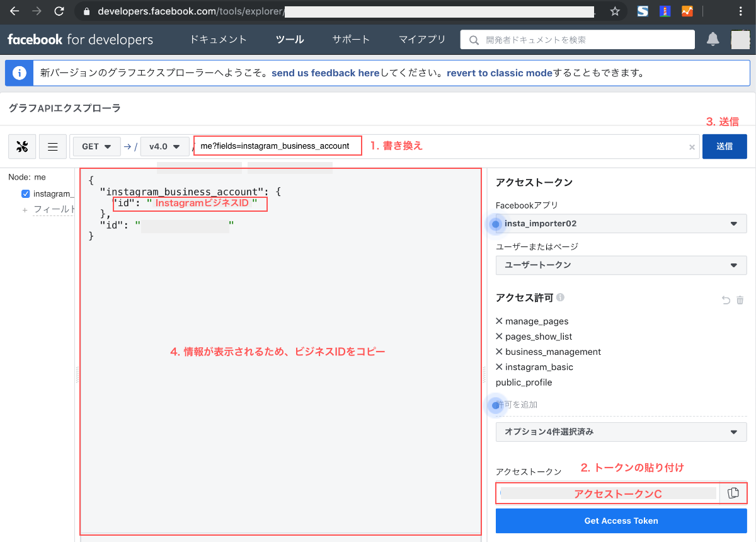Open the hamburger list icon beside the tools icon

point(53,146)
